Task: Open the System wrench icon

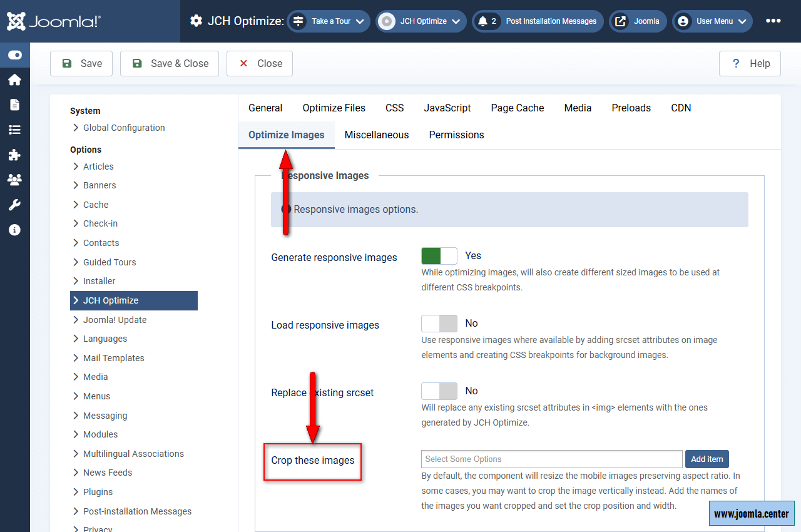Action: (15, 205)
